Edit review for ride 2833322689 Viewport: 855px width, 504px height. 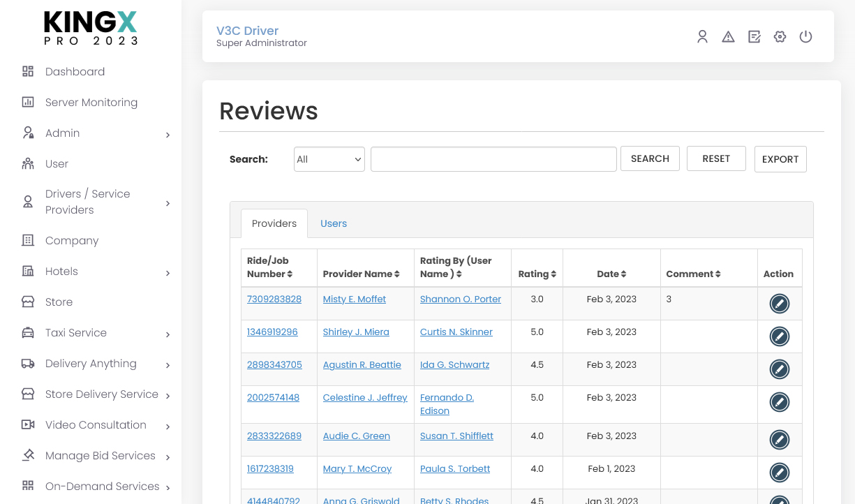coord(780,440)
